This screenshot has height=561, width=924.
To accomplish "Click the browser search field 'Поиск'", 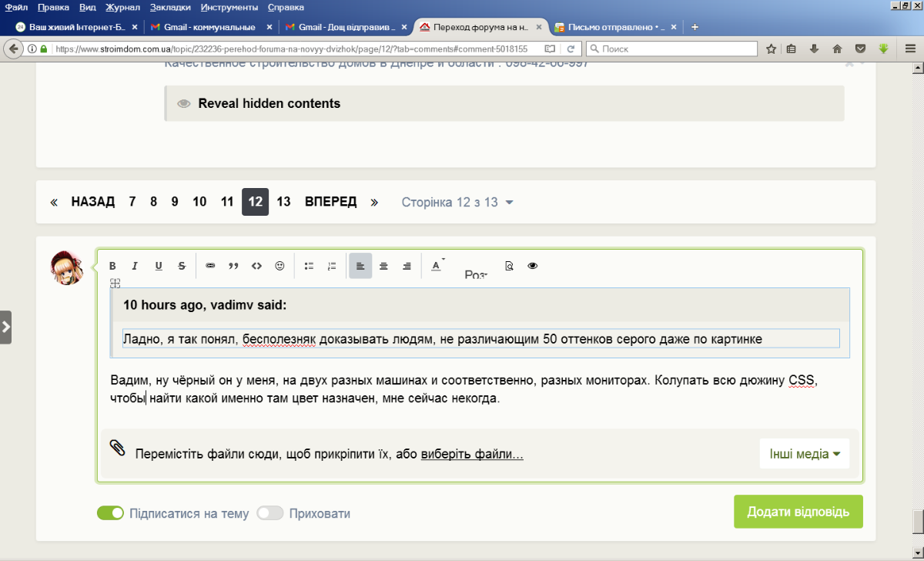I will (x=671, y=49).
